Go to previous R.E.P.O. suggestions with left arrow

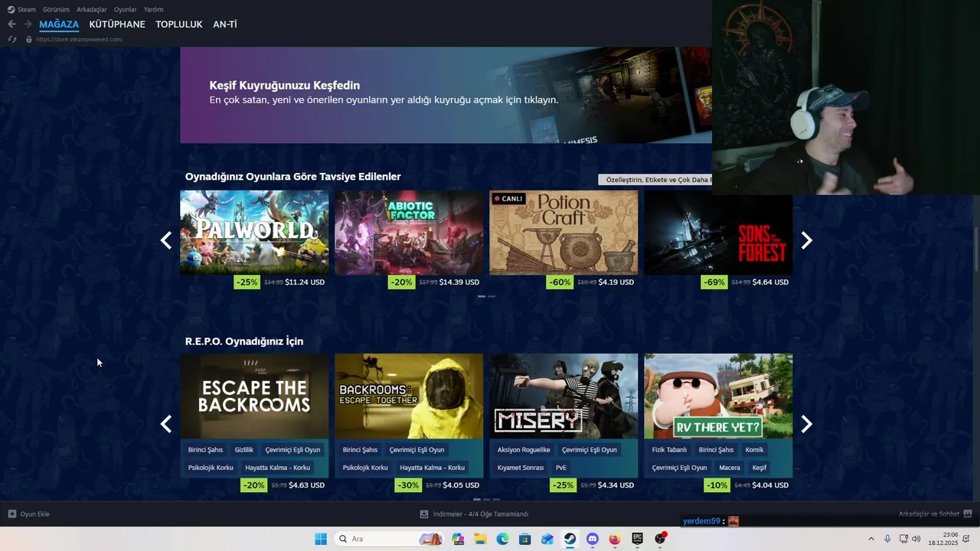[166, 424]
